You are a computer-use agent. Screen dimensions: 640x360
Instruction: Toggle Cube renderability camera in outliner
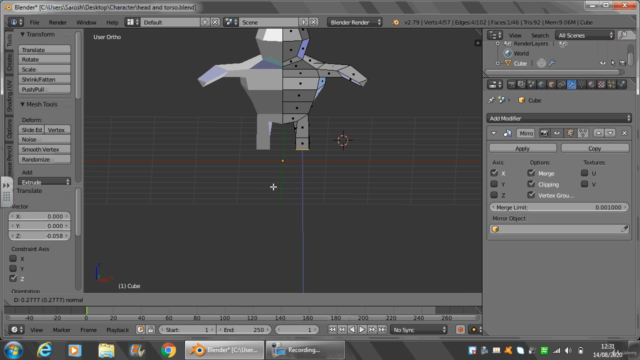(x=622, y=63)
